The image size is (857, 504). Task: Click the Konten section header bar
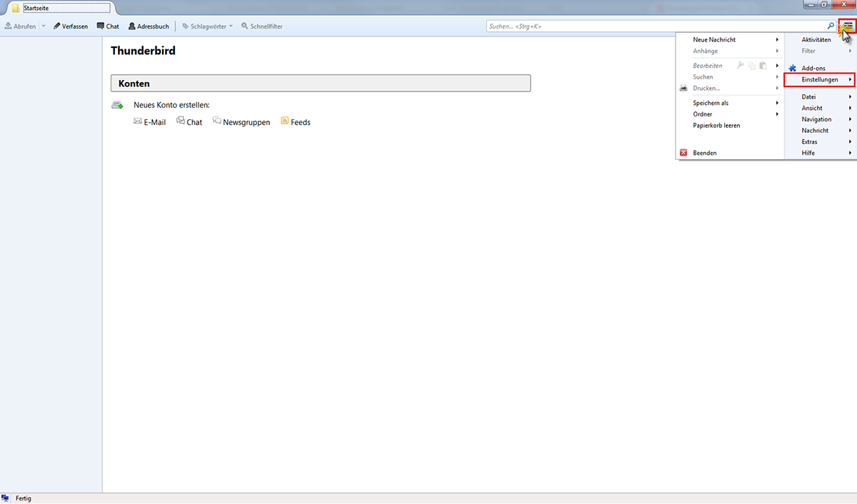(321, 84)
